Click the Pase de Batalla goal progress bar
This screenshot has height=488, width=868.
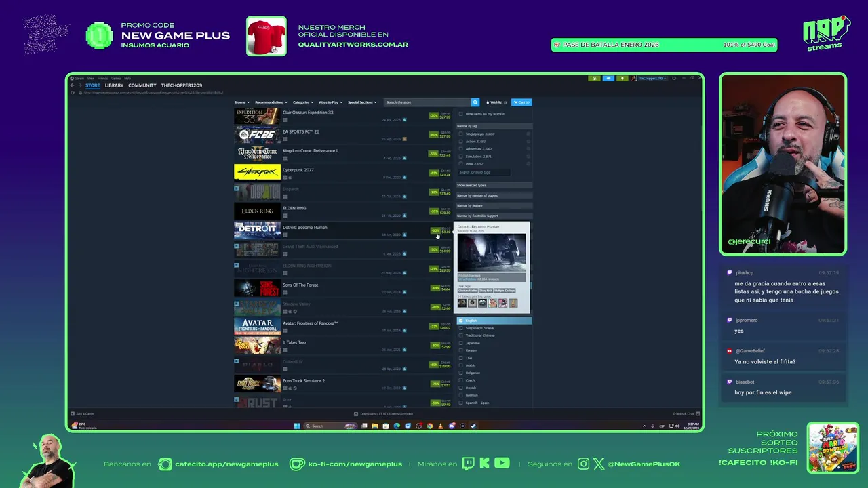(664, 45)
